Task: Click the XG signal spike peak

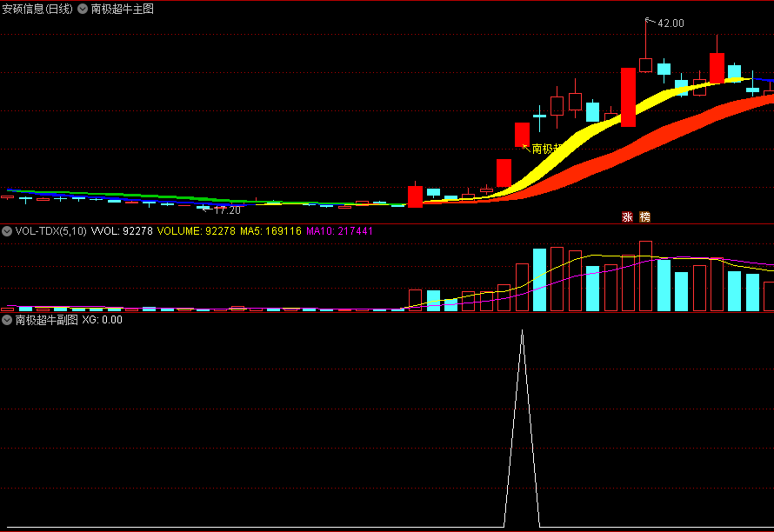Action: [523, 330]
